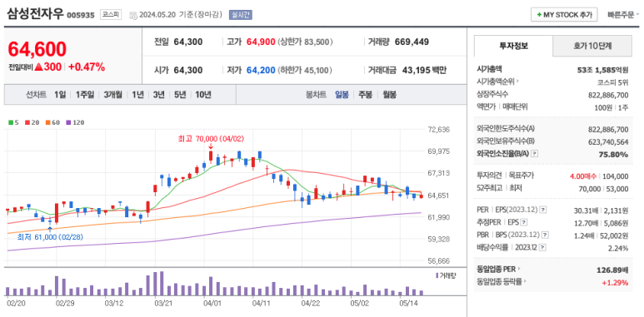Click the 배당수익률 2023.12 help icon

(x=542, y=248)
